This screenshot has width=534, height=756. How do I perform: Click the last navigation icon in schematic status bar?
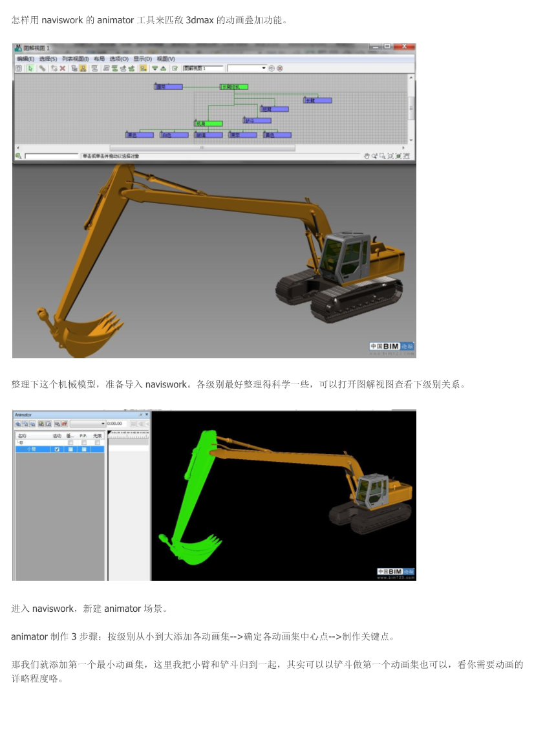406,157
